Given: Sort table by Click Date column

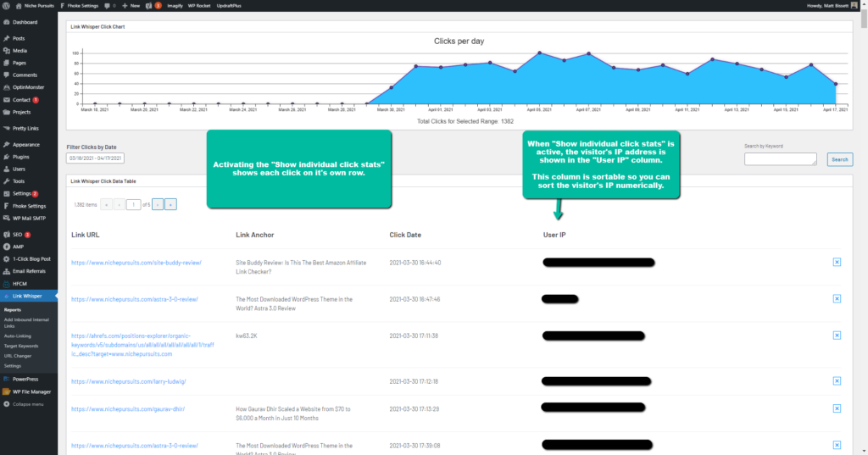Looking at the screenshot, I should click(405, 235).
